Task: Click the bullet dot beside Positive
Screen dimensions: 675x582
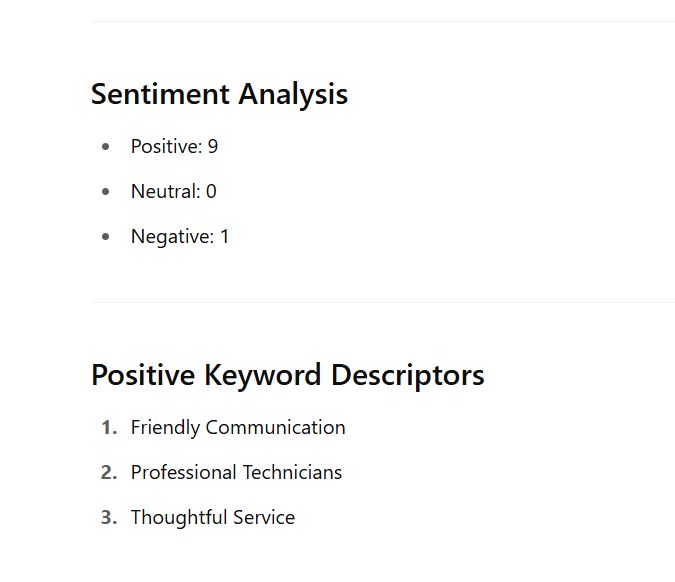Action: click(x=106, y=147)
